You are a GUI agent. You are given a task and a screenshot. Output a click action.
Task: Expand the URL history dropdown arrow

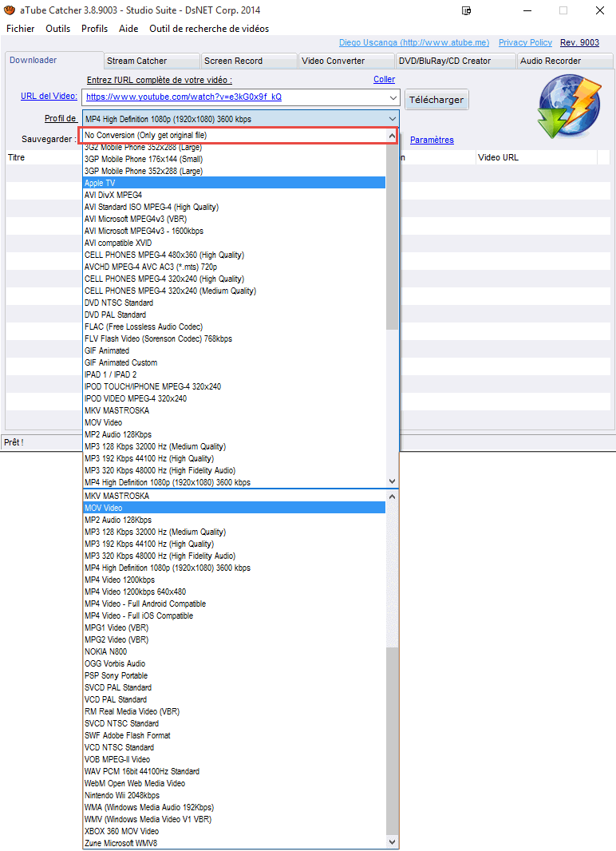pyautogui.click(x=393, y=97)
